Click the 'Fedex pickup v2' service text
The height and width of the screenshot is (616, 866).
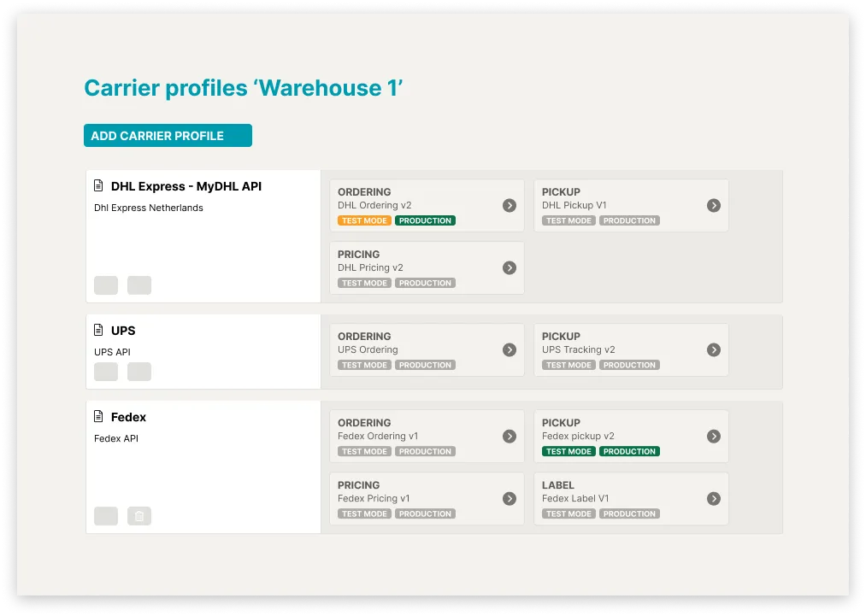tap(578, 436)
